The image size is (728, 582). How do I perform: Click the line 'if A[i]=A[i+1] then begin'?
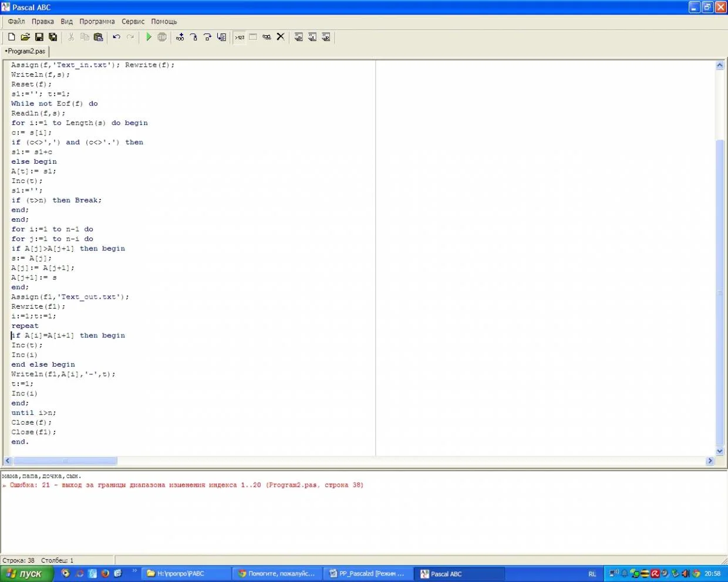pyautogui.click(x=68, y=336)
